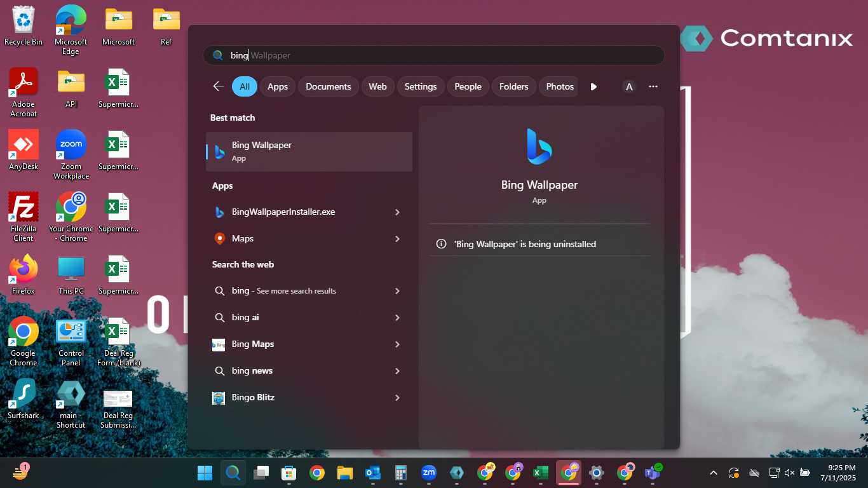Open Excel from the taskbar

pos(541,473)
